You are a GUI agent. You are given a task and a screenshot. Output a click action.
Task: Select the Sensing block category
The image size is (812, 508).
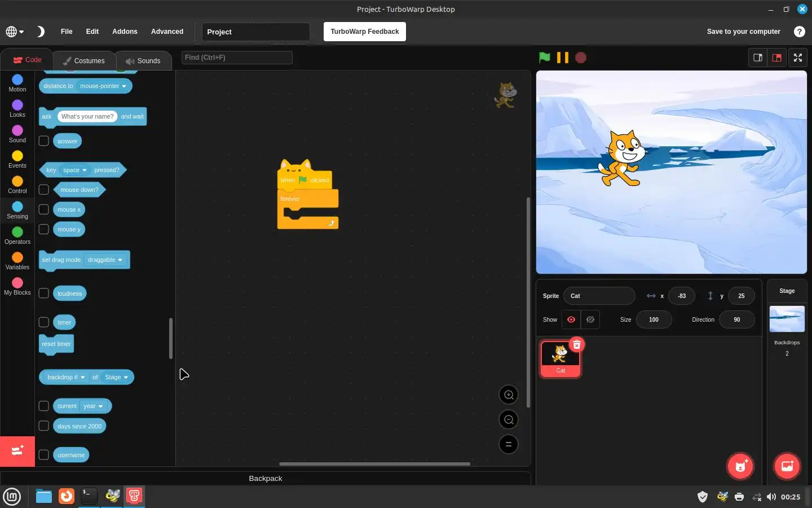(x=17, y=210)
